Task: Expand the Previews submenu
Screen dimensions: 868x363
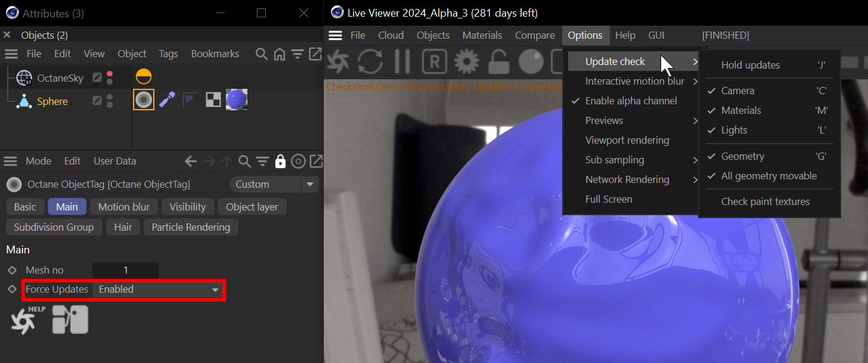Action: tap(632, 120)
